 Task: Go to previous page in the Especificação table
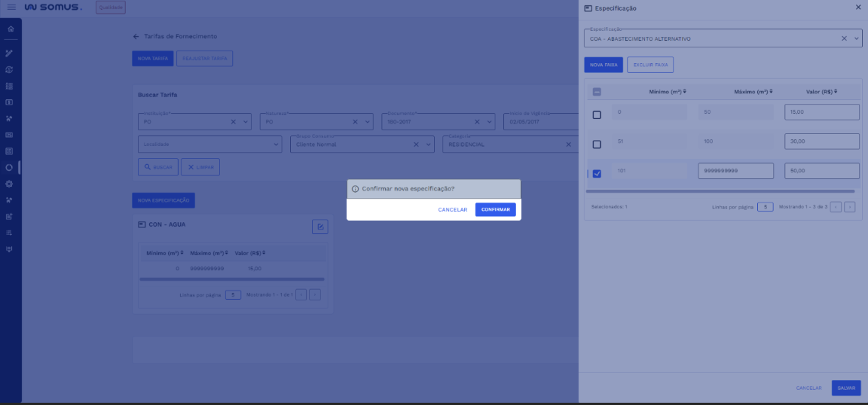pyautogui.click(x=836, y=206)
